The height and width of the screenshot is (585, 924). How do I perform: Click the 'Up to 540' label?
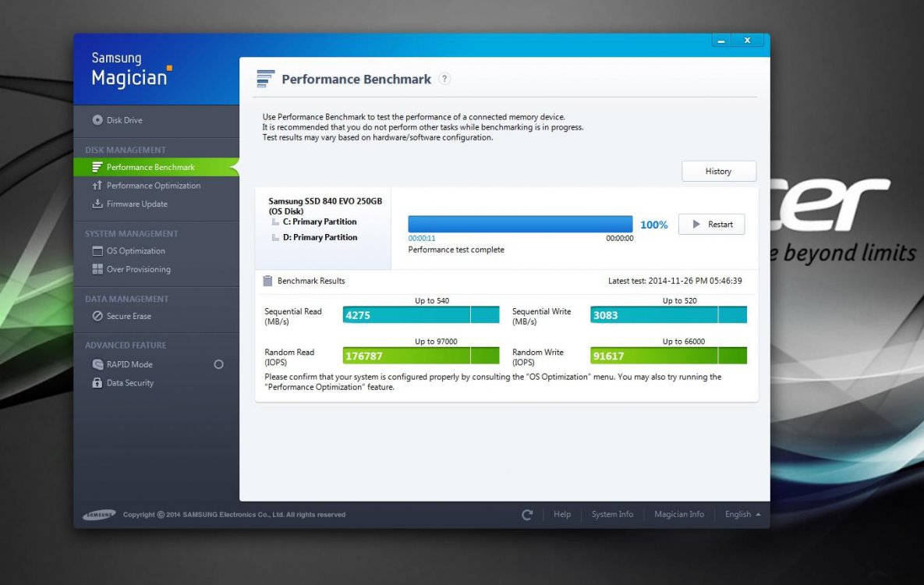432,301
